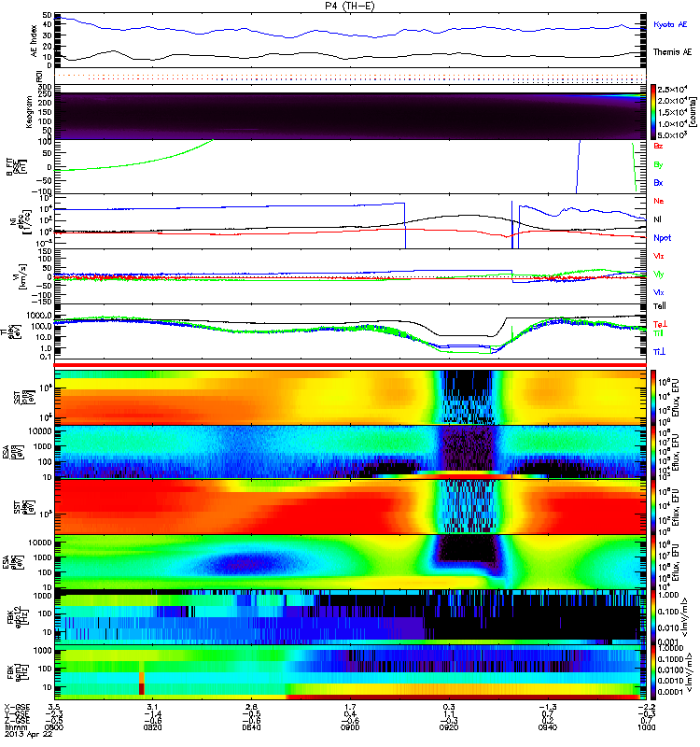
Task: Click the FBK edc12 amplitude color bar
Action: (653, 617)
